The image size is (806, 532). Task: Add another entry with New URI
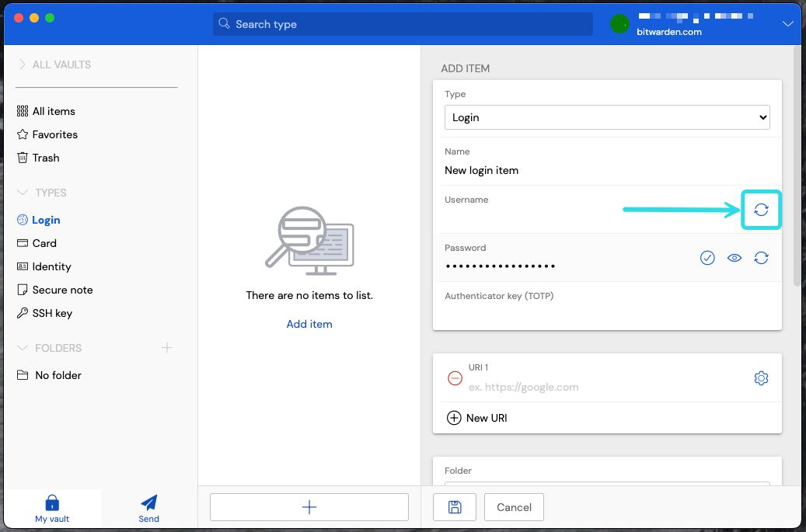tap(477, 418)
